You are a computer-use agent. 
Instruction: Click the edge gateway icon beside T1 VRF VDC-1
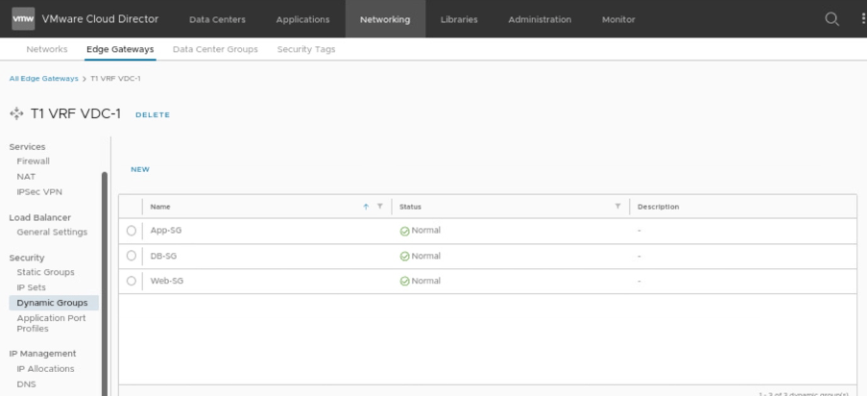(x=16, y=114)
